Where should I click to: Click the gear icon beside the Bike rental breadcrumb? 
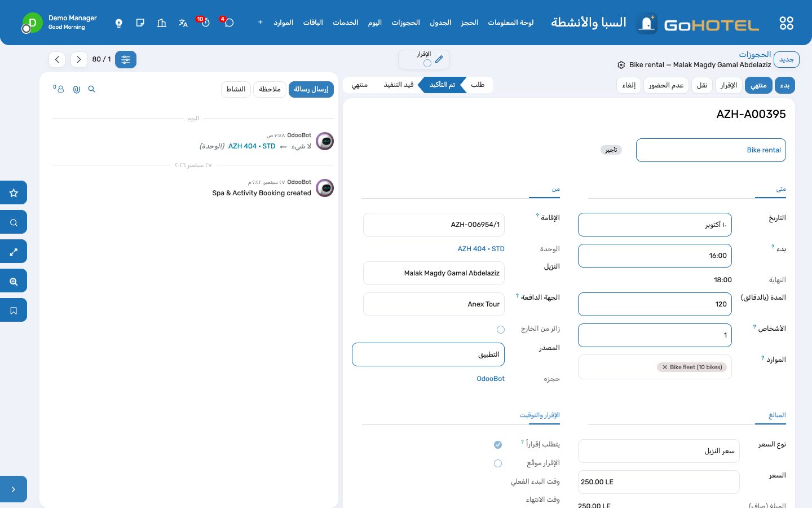pyautogui.click(x=621, y=65)
